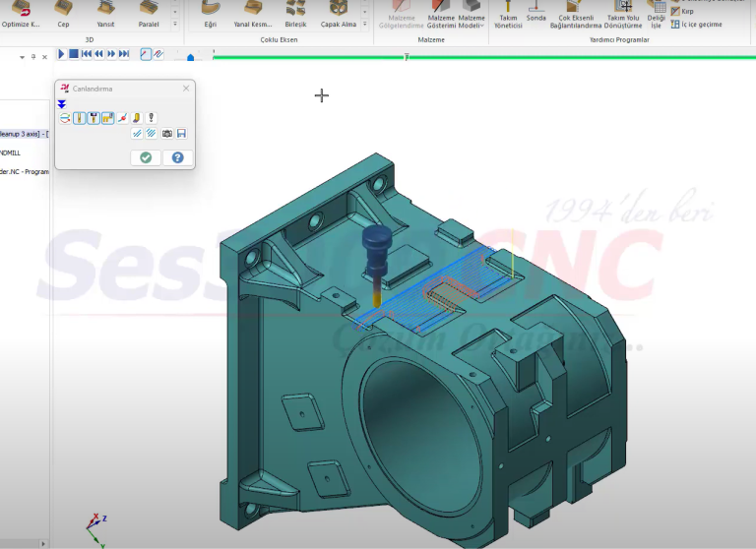Click the Kırp trim toolpath command
Screen dimensions: 756x549
(x=682, y=11)
